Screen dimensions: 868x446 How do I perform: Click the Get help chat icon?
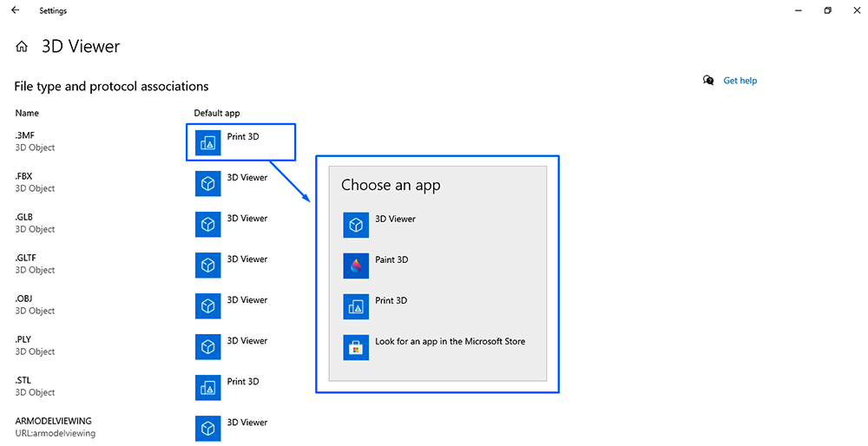(708, 81)
